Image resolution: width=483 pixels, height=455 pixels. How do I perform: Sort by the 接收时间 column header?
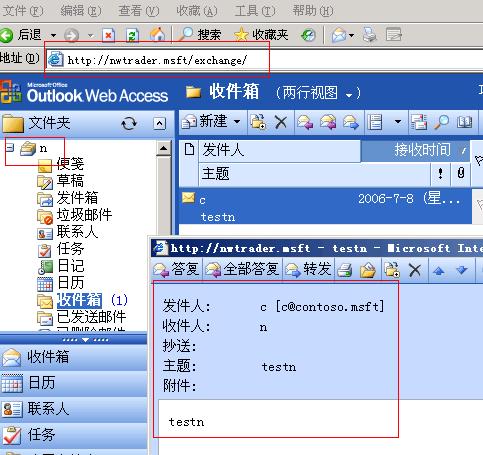(415, 150)
